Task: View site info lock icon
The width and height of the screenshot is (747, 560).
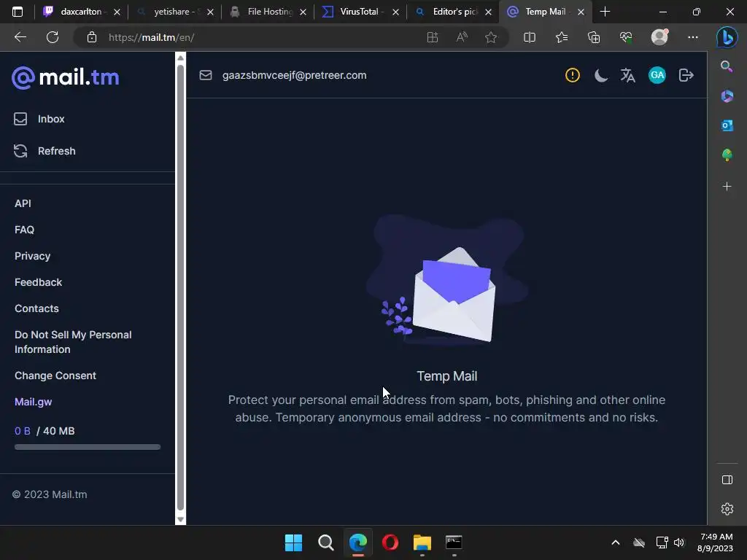Action: (92, 37)
